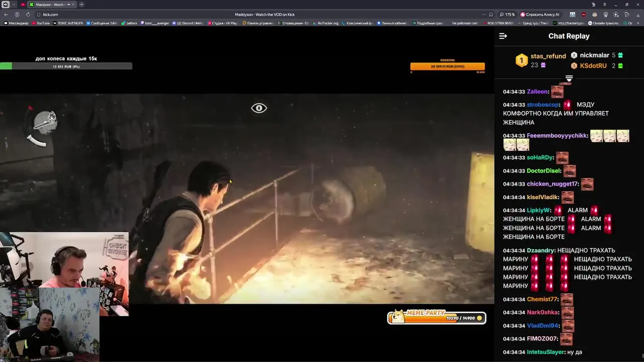644x362 pixels.
Task: Open the YouTube bookmark
Action: coord(40,23)
